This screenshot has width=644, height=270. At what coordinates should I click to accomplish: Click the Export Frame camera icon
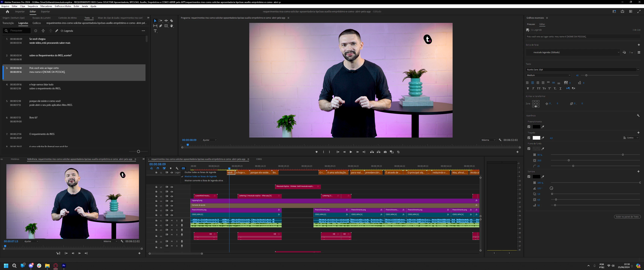tap(385, 152)
